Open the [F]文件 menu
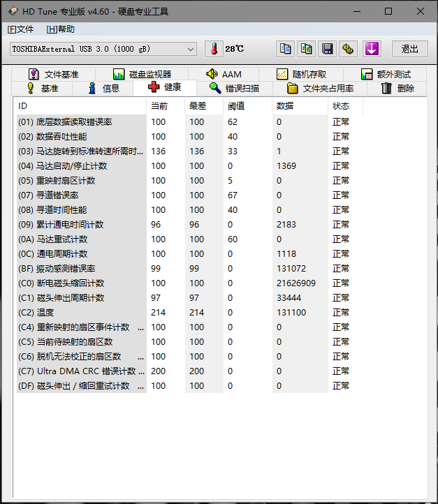This screenshot has width=438, height=504. click(20, 29)
